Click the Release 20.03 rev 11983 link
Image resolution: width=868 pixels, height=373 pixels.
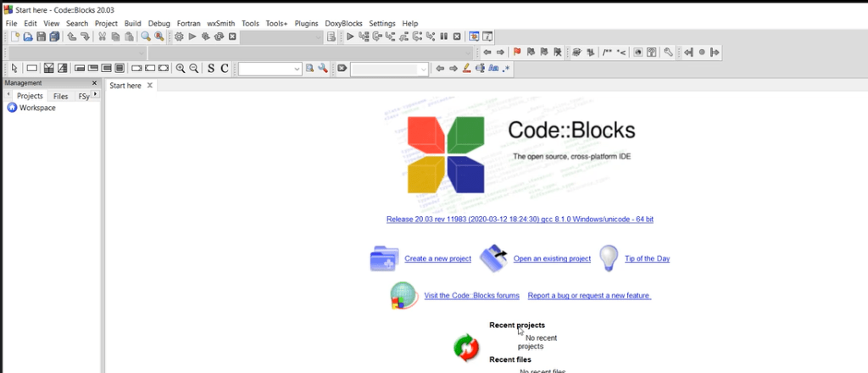pyautogui.click(x=520, y=220)
